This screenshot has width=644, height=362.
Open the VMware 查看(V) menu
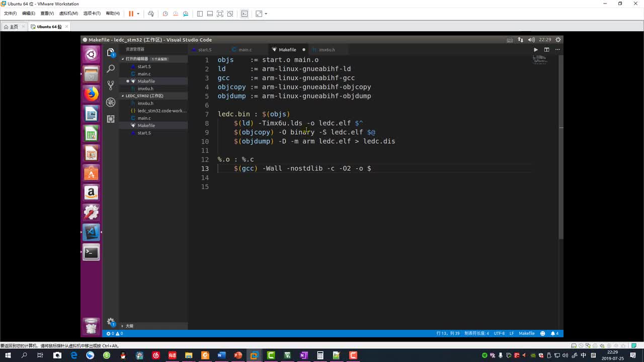(47, 14)
